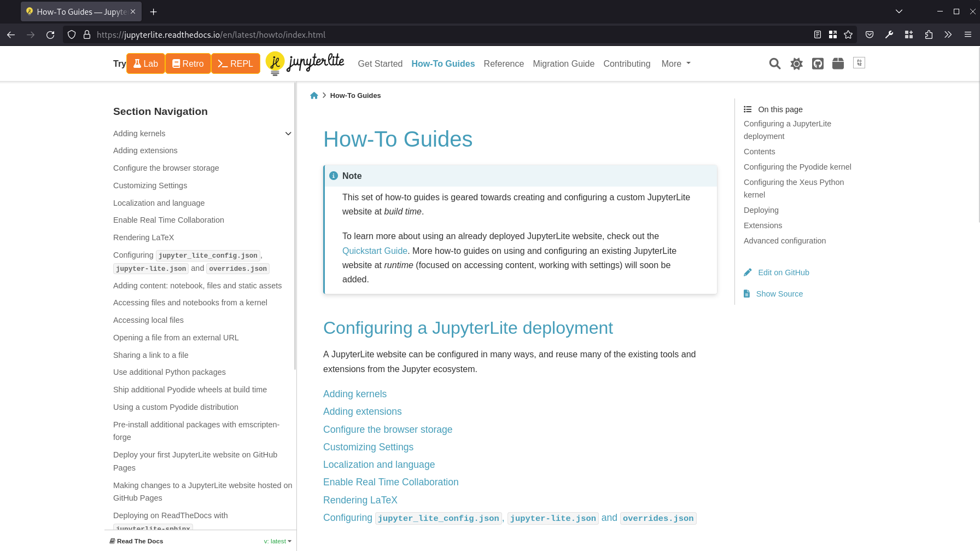The height and width of the screenshot is (551, 980).
Task: Show more toolbar tools chevrons
Action: [x=948, y=34]
